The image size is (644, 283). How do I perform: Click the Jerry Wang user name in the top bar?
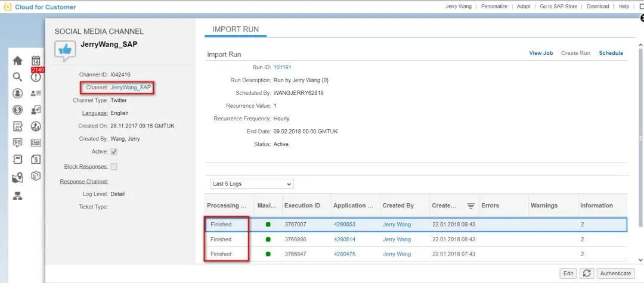point(459,6)
